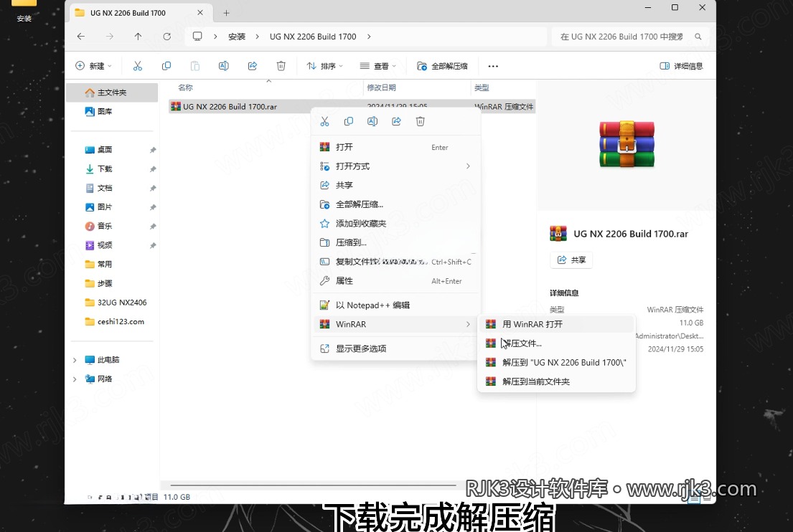Viewport: 793px width, 532px height.
Task: Click the Delete icon in the context menu
Action: [421, 121]
